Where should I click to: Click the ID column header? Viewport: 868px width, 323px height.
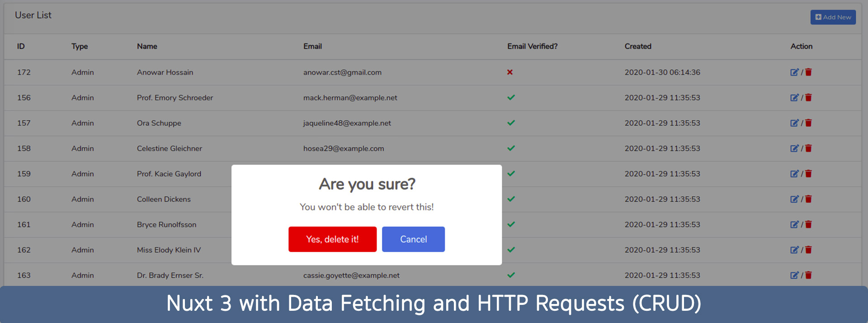coord(21,46)
